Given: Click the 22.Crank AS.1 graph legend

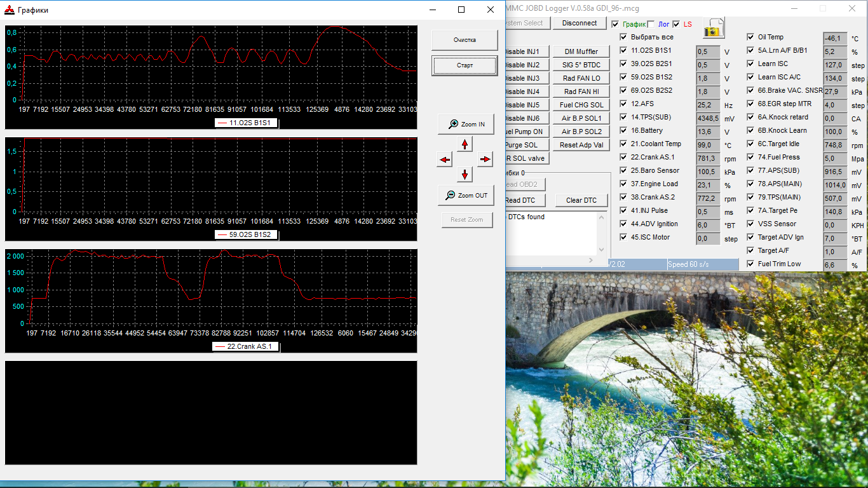Looking at the screenshot, I should click(245, 346).
